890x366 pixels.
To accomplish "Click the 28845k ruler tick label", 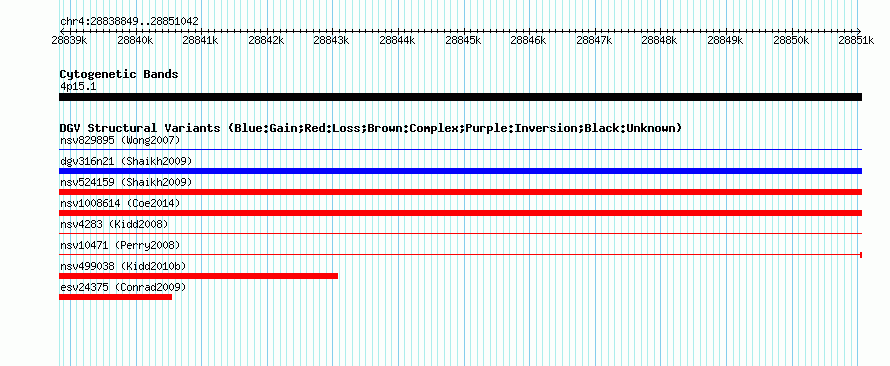I will (463, 40).
